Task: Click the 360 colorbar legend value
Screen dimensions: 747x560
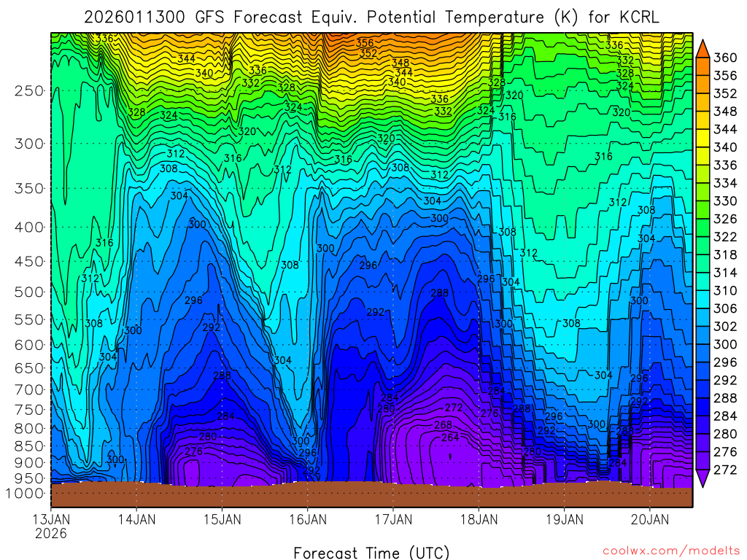Action: pos(725,58)
